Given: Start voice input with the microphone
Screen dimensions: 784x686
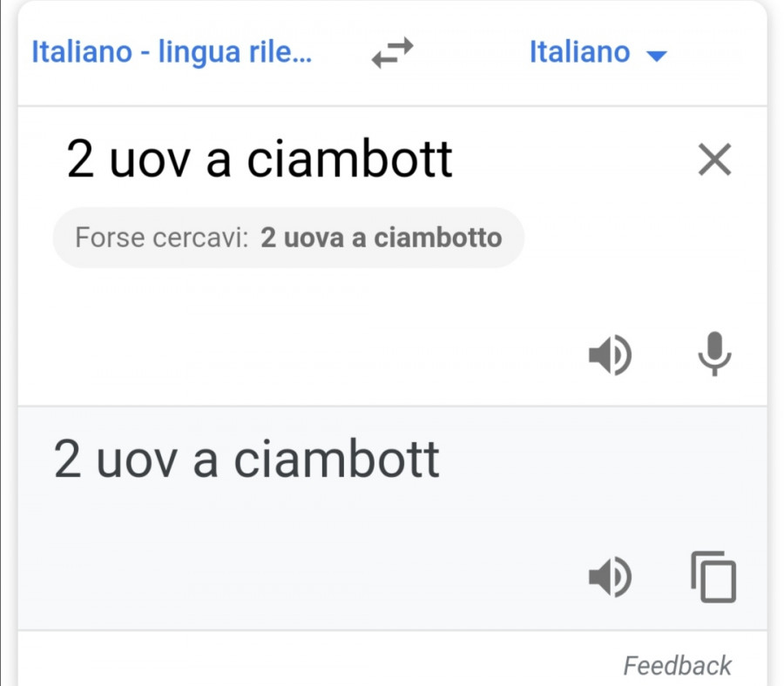Looking at the screenshot, I should pyautogui.click(x=715, y=353).
